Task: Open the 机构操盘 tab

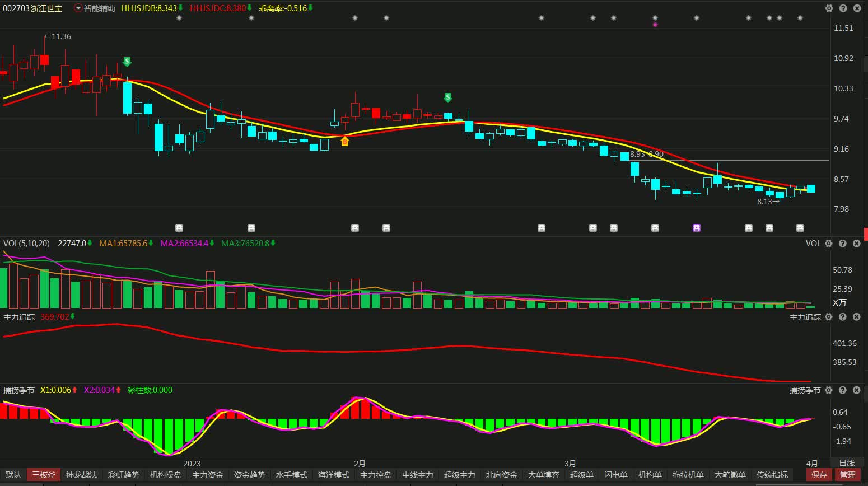Action: click(166, 475)
